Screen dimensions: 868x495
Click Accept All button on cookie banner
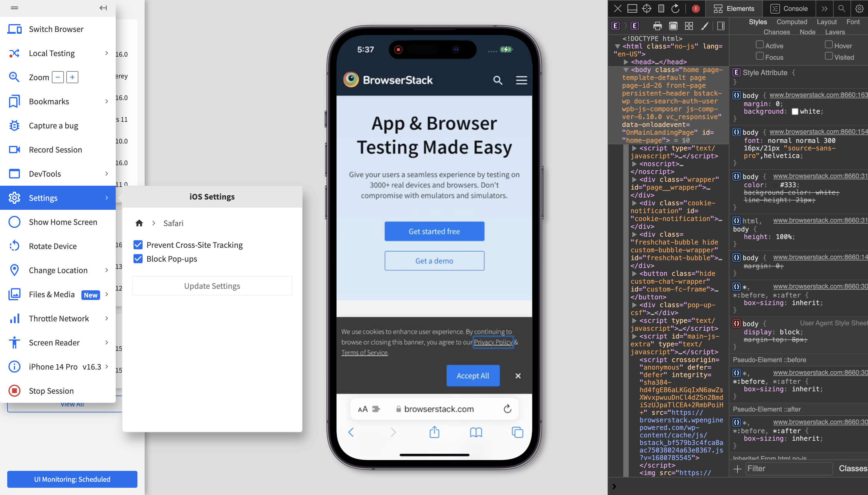point(473,375)
